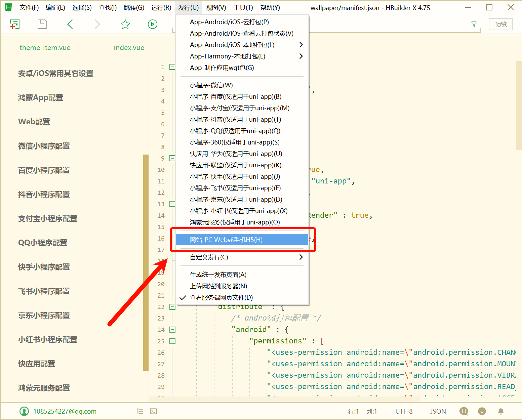Switch to the index.vue tab
This screenshot has height=420, width=522.
click(x=129, y=48)
